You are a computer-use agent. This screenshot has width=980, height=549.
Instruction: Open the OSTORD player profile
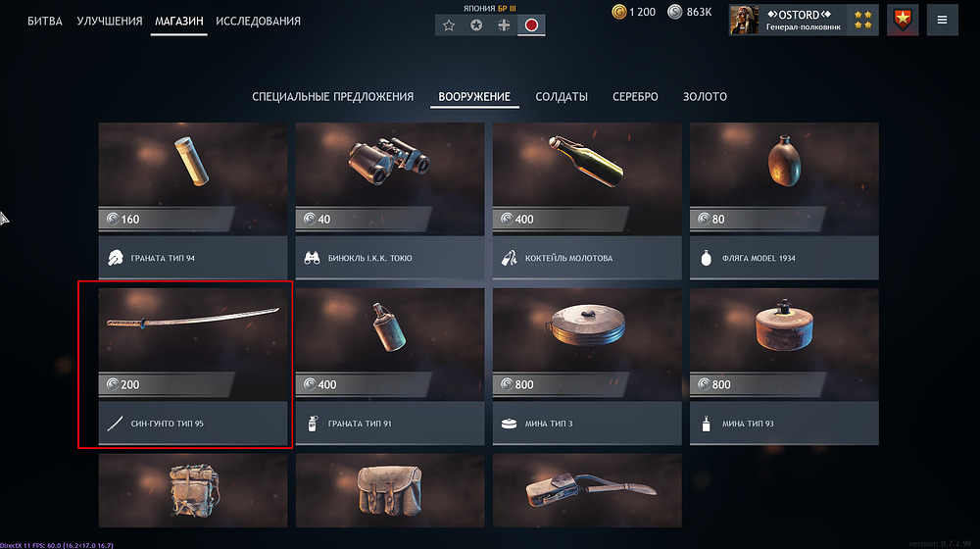click(804, 20)
